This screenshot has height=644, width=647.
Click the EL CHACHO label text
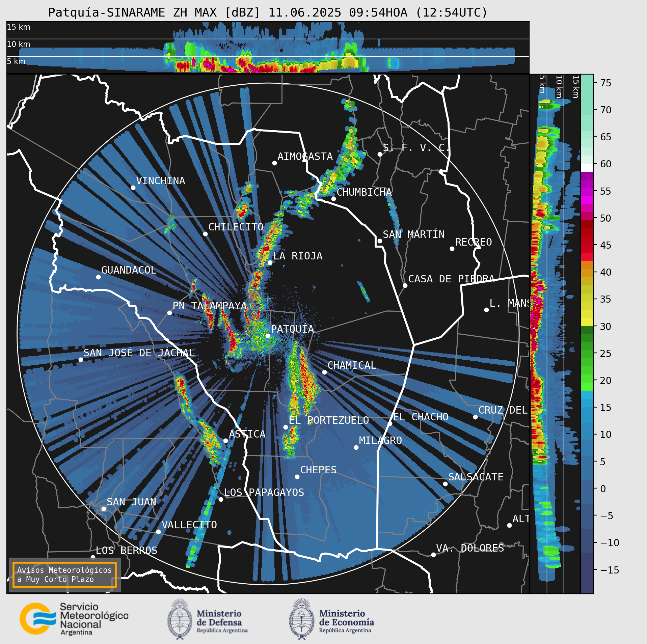[421, 417]
